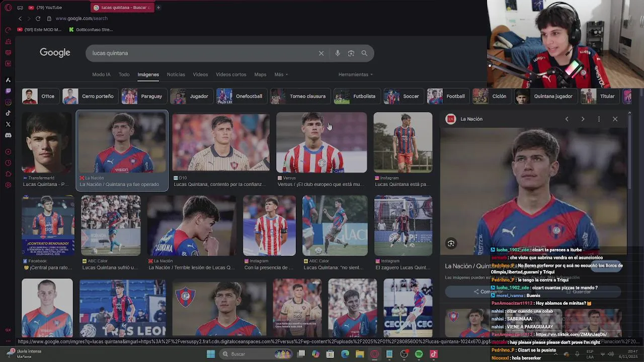Open Extensions icon in sidebar
Viewport: 644px width, 362px height.
tap(8, 174)
